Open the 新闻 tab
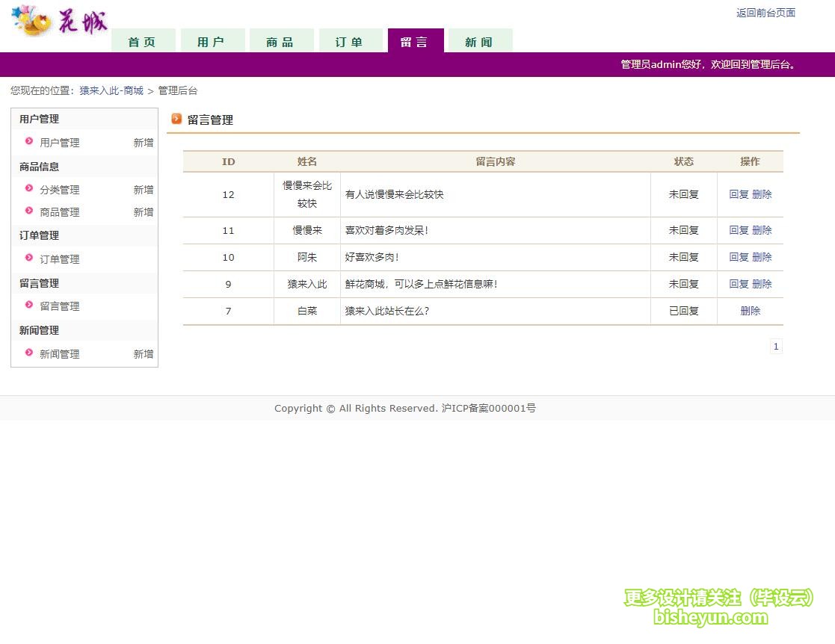 click(x=478, y=41)
